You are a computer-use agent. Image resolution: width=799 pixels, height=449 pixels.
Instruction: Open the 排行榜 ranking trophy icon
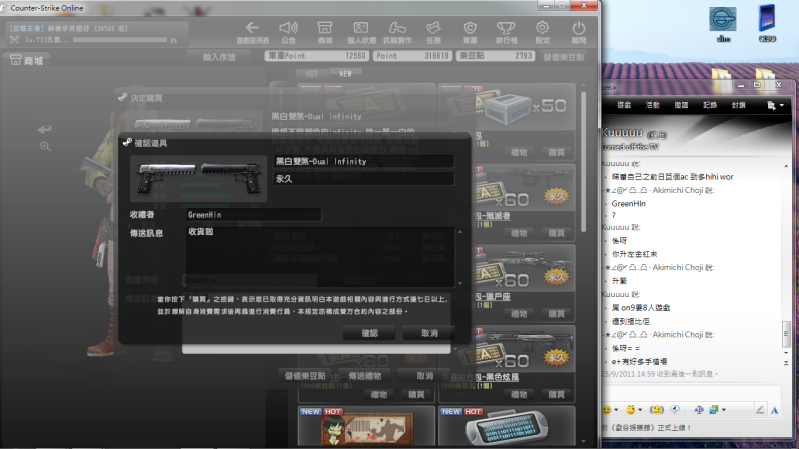tap(506, 28)
